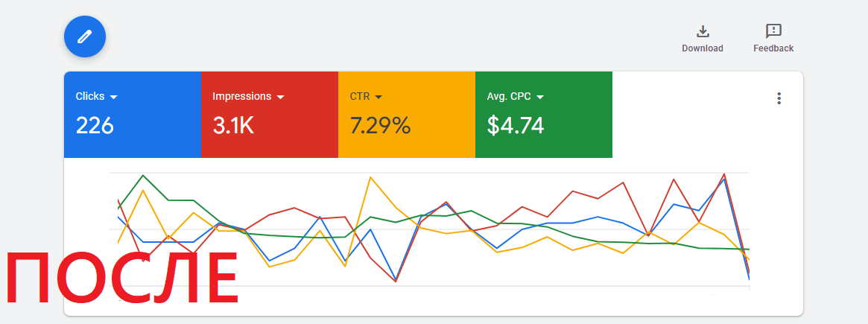Click the red line's peak near chart end
This screenshot has width=868, height=324.
723,174
